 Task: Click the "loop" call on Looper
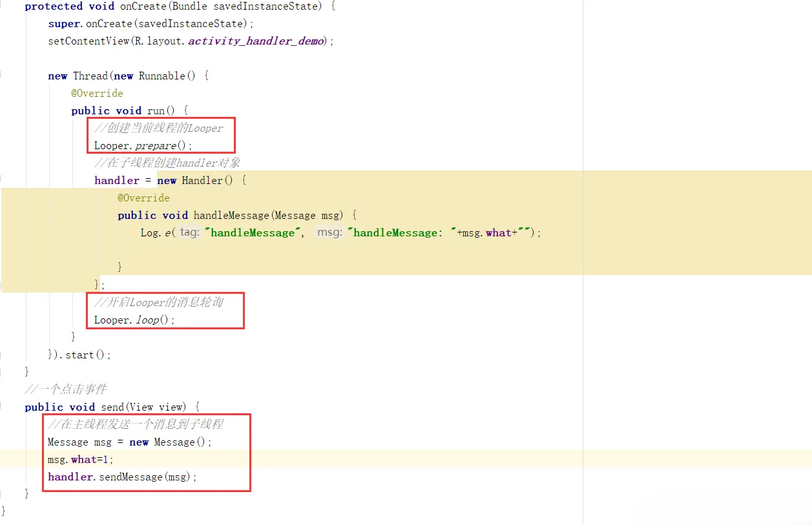click(147, 320)
